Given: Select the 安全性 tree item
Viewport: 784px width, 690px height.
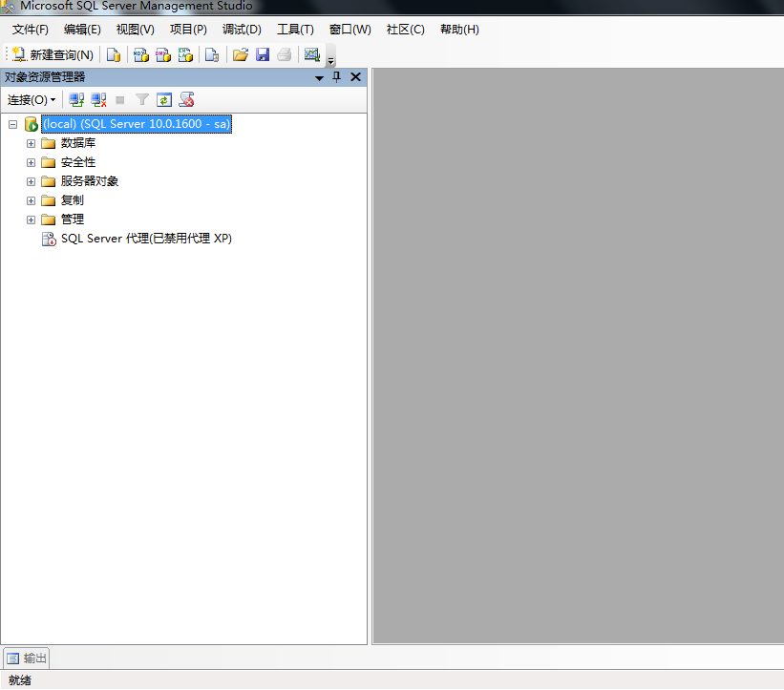Looking at the screenshot, I should pyautogui.click(x=78, y=162).
